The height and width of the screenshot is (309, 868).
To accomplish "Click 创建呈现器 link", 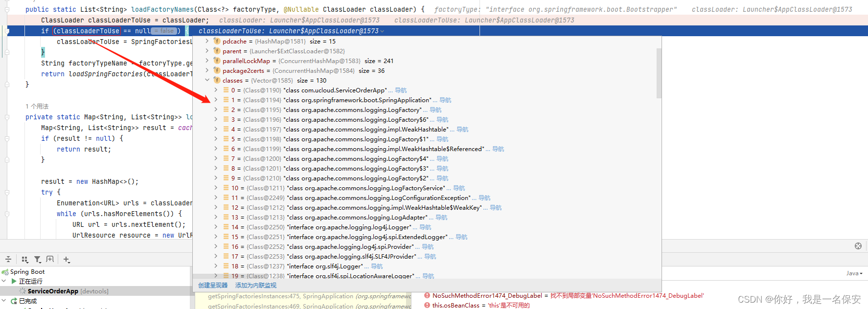I will coord(213,286).
